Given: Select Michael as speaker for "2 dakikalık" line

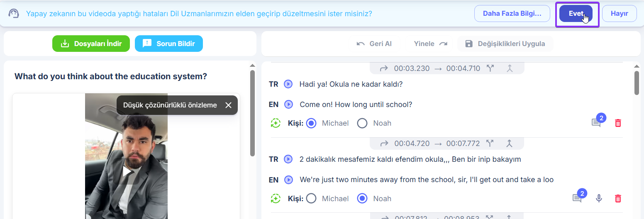Looking at the screenshot, I should tap(311, 199).
